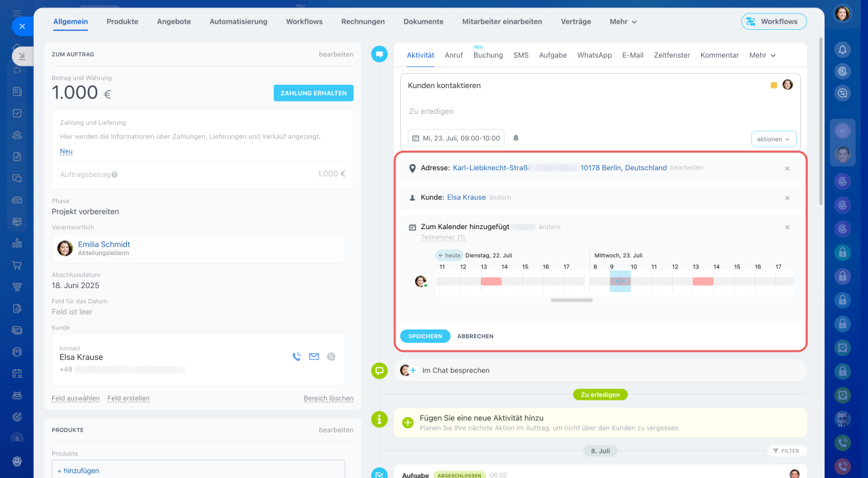Click Im Chat besprechen
This screenshot has width=868, height=478.
tap(456, 370)
